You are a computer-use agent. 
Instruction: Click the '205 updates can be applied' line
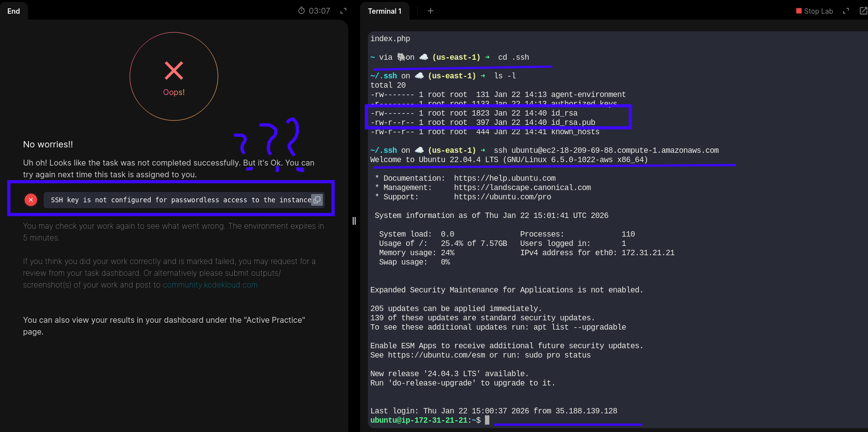coord(456,309)
